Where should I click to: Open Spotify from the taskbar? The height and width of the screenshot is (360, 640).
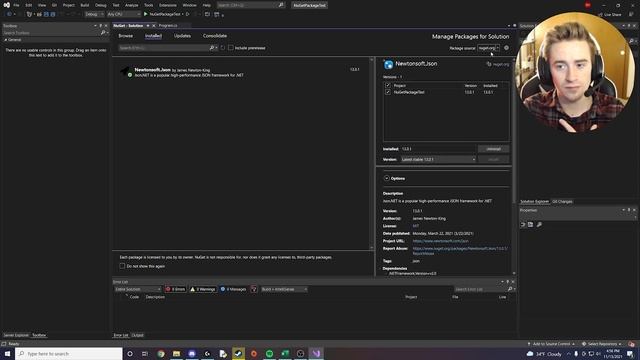click(x=269, y=353)
